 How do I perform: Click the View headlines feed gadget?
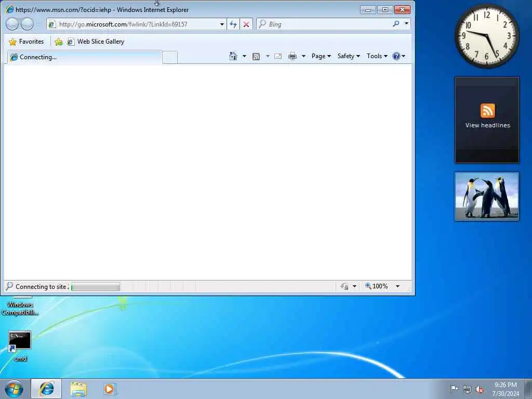click(487, 120)
